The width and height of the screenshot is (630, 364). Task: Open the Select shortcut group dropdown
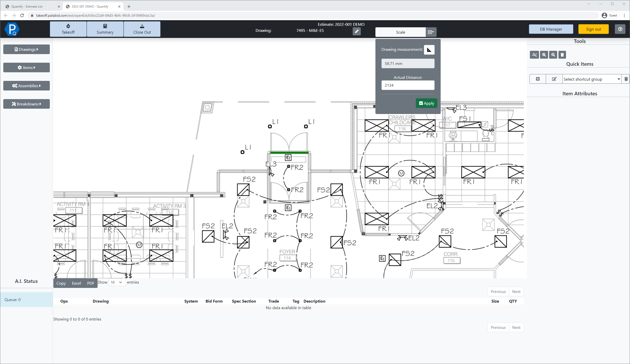(x=592, y=79)
